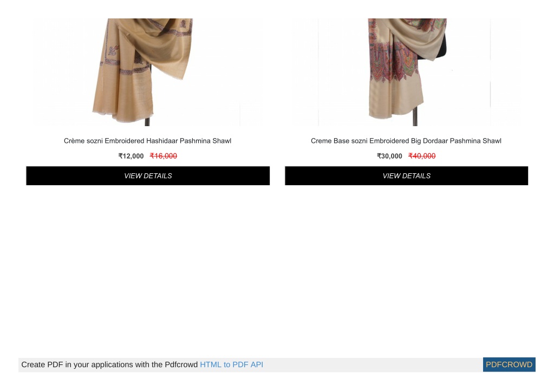Click the ₹12,000 sale price
Viewport: 554px width, 392px height.
click(131, 156)
